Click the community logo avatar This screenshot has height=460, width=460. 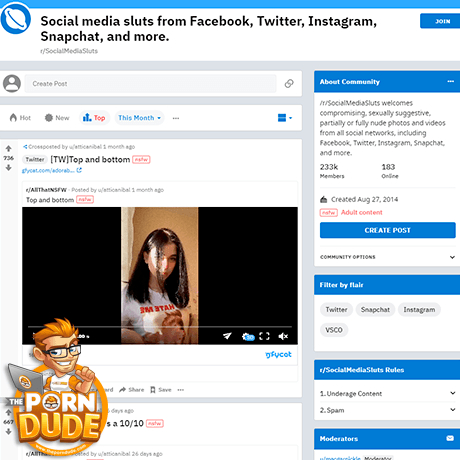(15, 18)
